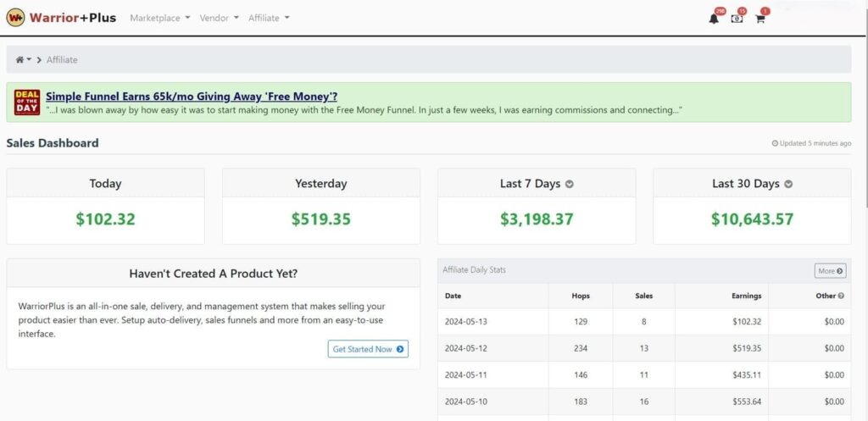
Task: Open the Marketplace dropdown menu
Action: point(160,18)
